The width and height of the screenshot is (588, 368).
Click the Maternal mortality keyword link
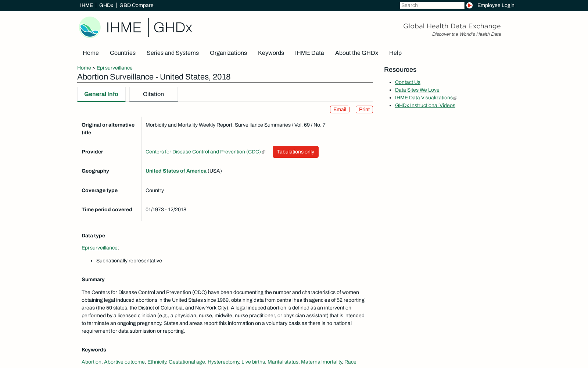click(322, 362)
